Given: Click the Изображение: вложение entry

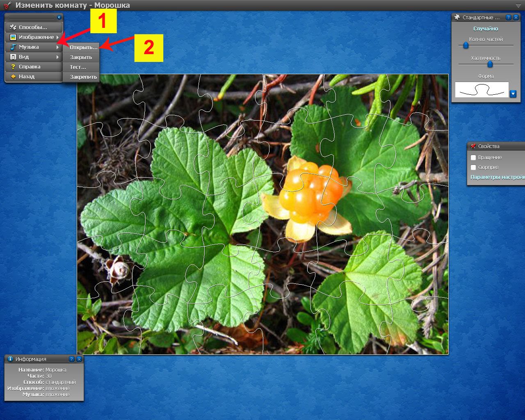Looking at the screenshot, I should tap(39, 388).
